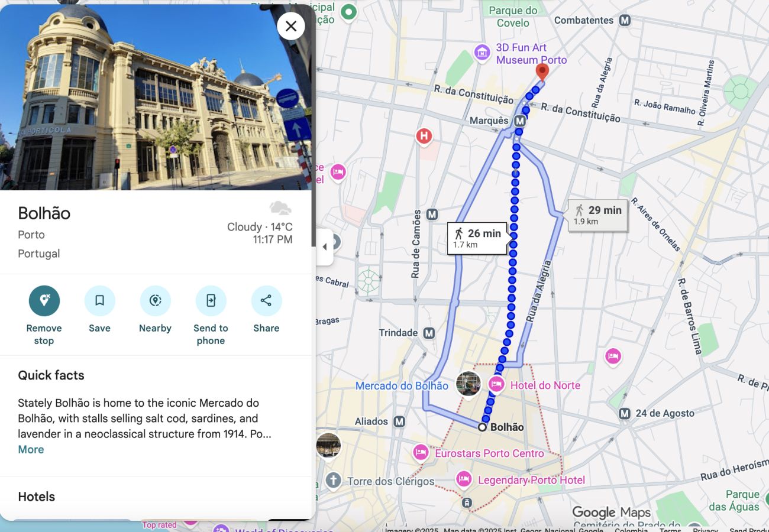The image size is (769, 532).
Task: Share Bolhão location
Action: pos(266,301)
